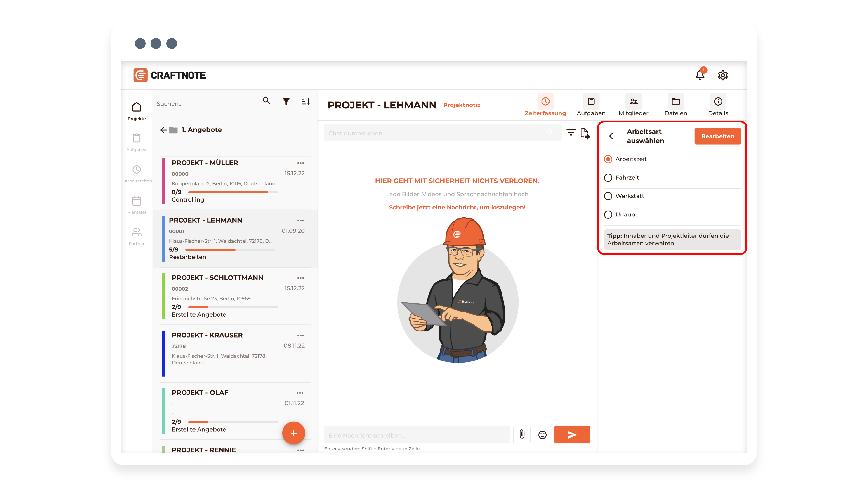Image resolution: width=868 pixels, height=488 pixels.
Task: Click the Craftnote logo
Action: click(170, 75)
